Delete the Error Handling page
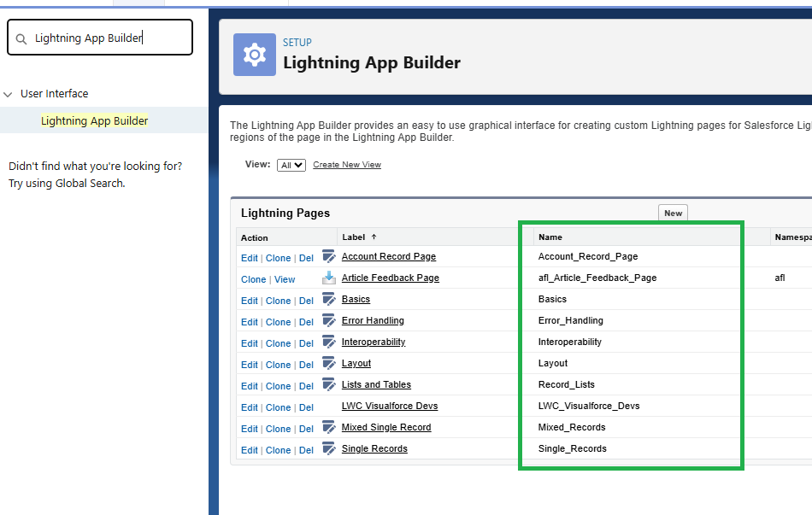This screenshot has height=515, width=812. (x=306, y=322)
